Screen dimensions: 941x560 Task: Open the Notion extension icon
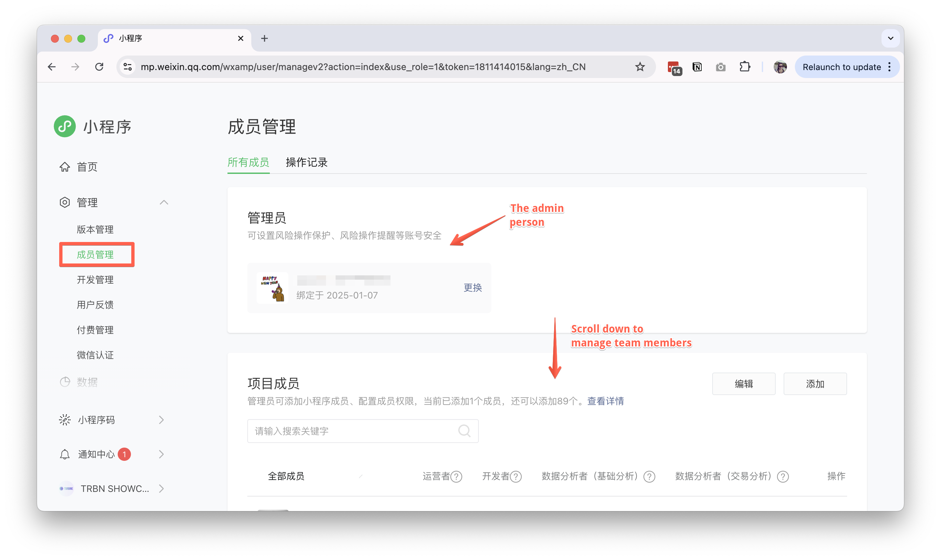coord(697,67)
